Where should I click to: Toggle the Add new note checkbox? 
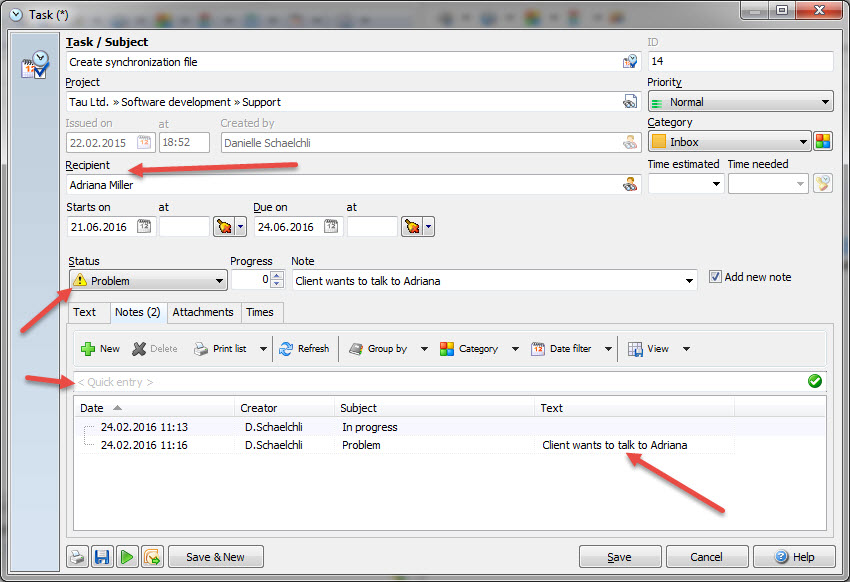click(715, 277)
